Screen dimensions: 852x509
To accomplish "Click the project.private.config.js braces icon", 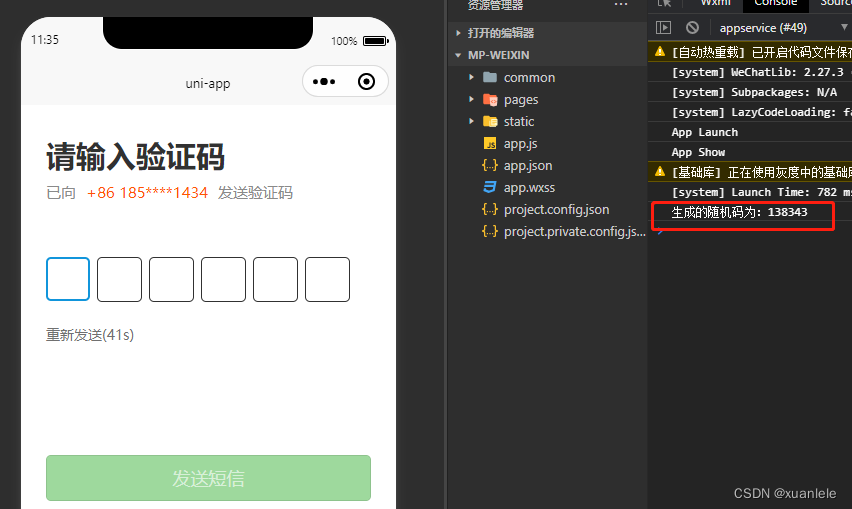I will point(490,231).
